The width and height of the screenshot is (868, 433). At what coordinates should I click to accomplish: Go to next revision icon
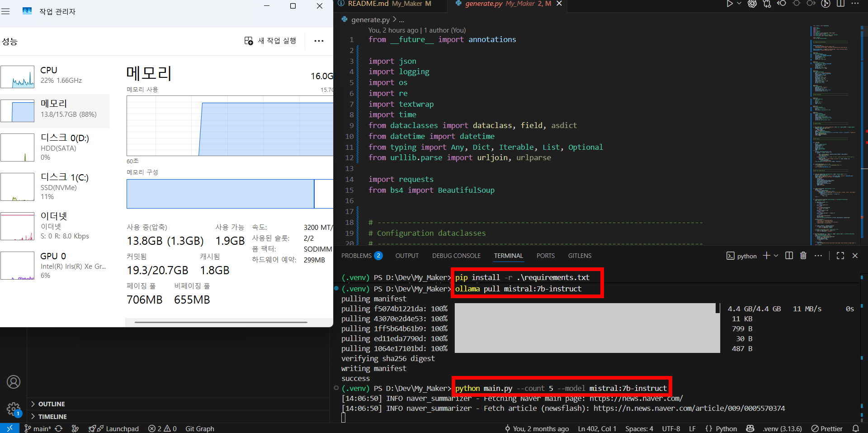coord(811,4)
